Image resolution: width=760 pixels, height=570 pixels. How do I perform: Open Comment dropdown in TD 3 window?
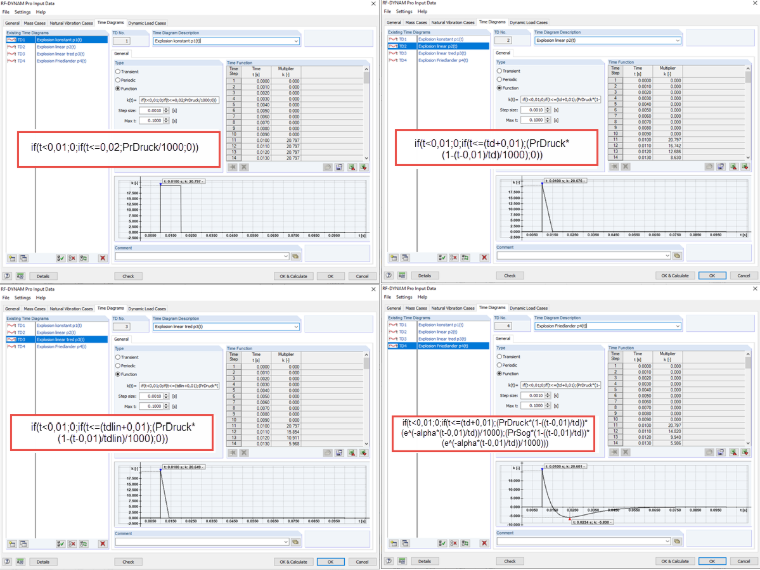tap(286, 542)
